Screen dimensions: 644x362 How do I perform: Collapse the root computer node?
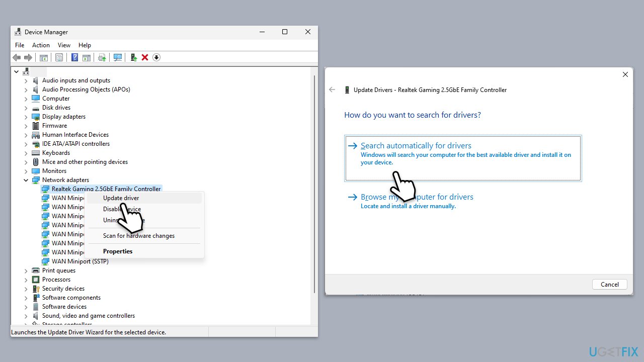[x=17, y=71]
